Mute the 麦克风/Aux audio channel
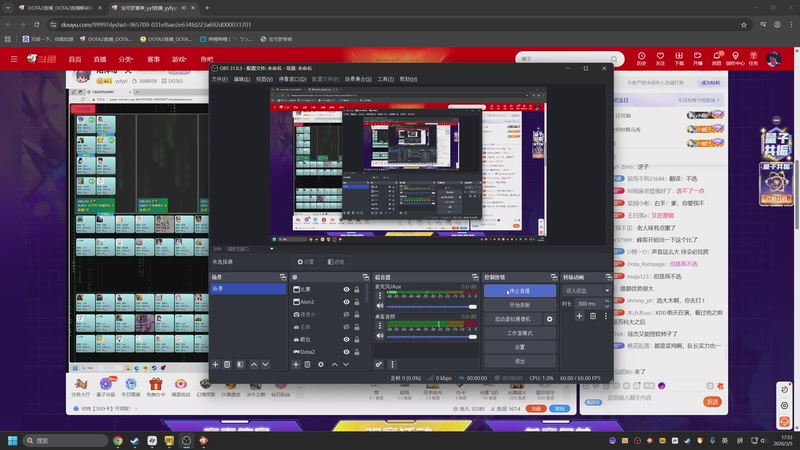The width and height of the screenshot is (800, 450). point(380,306)
